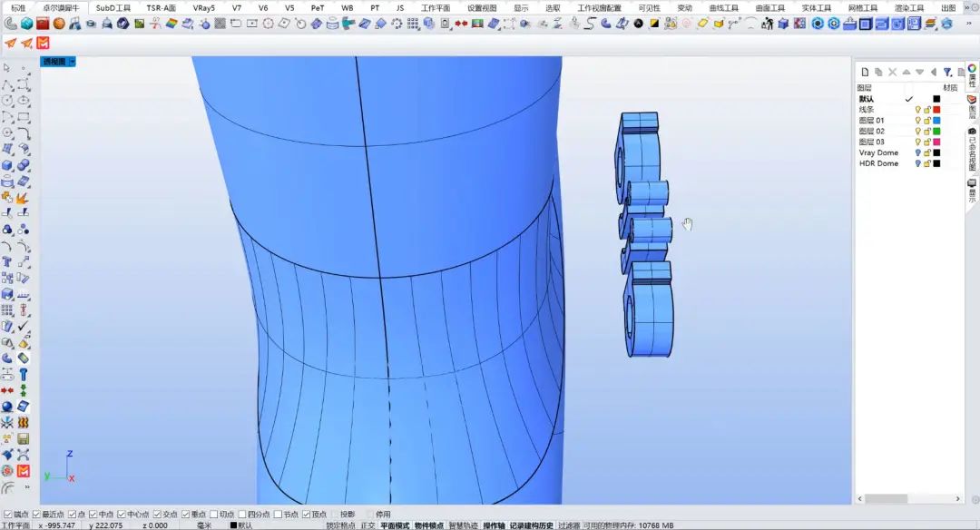Click the orange sphere icon in top toolbar
This screenshot has height=530, width=980.
pyautogui.click(x=58, y=23)
